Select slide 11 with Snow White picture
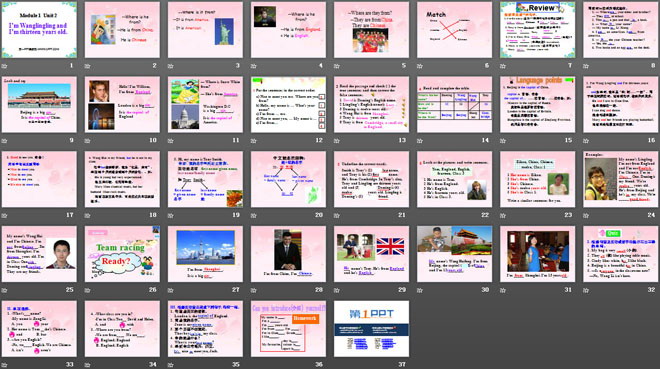Screen dimensions: 660x369 tap(205, 105)
